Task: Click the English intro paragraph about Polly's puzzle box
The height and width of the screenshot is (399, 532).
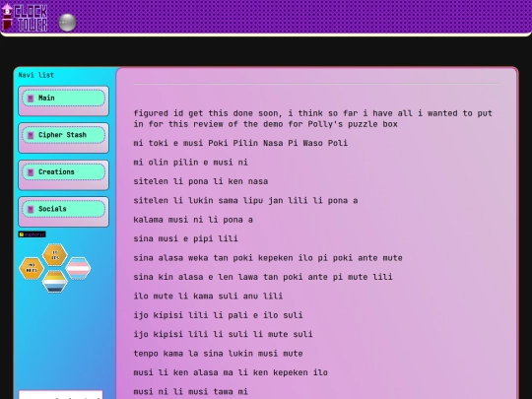Action: (x=313, y=118)
